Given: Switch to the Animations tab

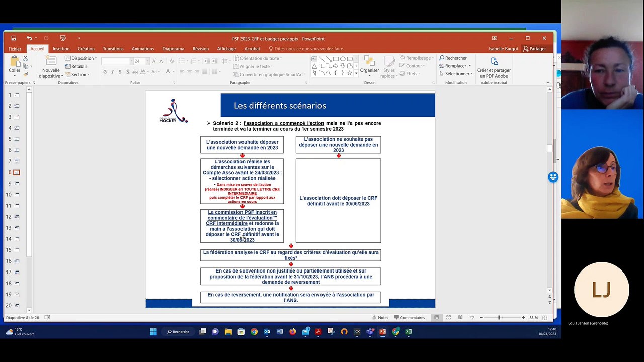Looking at the screenshot, I should pyautogui.click(x=143, y=49).
